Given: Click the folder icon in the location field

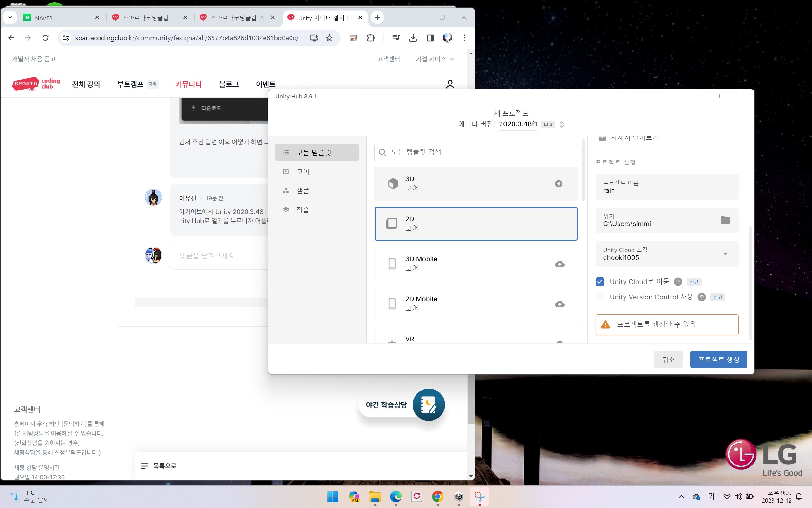Looking at the screenshot, I should click(x=725, y=220).
